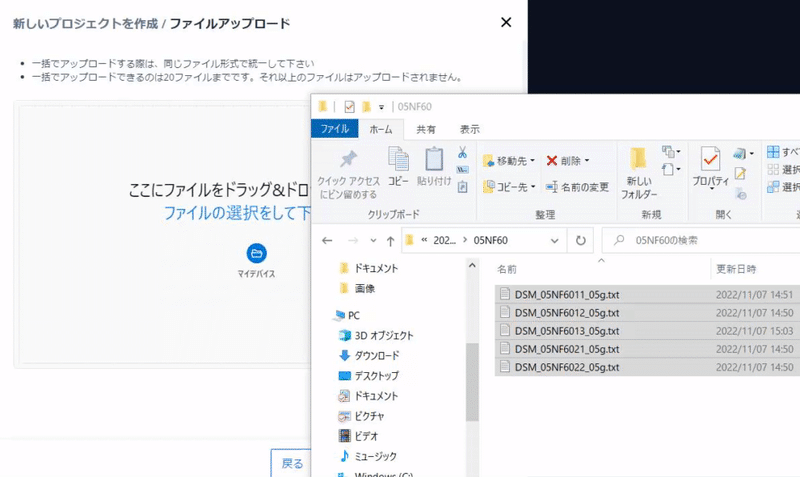Open the New item dropdown icon
The image size is (800, 477).
pyautogui.click(x=670, y=152)
